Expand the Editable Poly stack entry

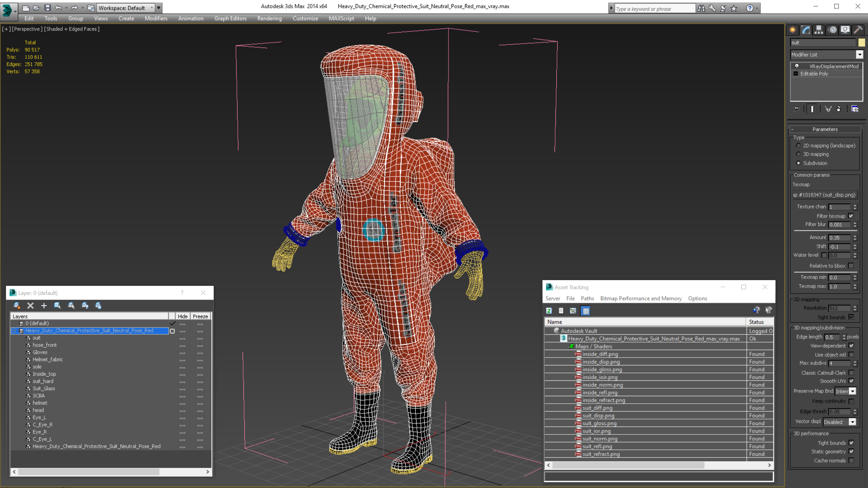(x=796, y=74)
